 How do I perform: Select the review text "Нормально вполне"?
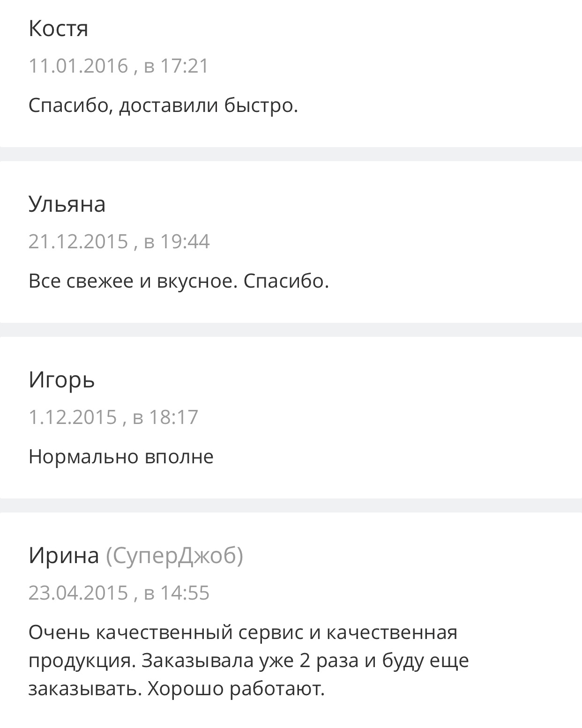121,457
